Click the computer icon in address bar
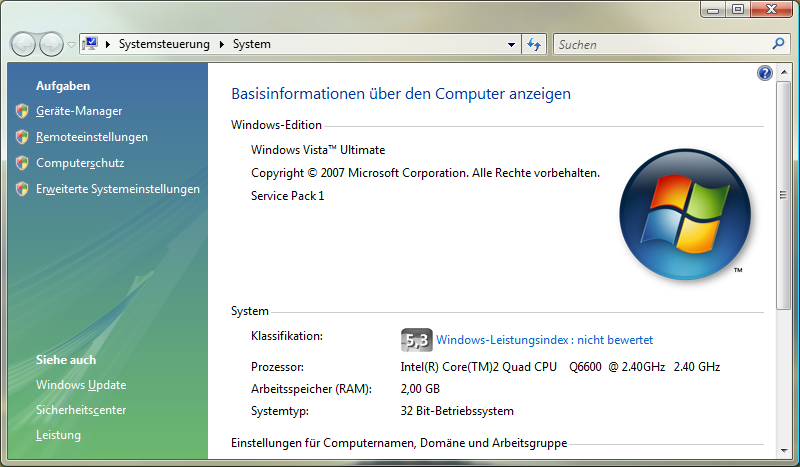This screenshot has height=467, width=800. point(90,44)
